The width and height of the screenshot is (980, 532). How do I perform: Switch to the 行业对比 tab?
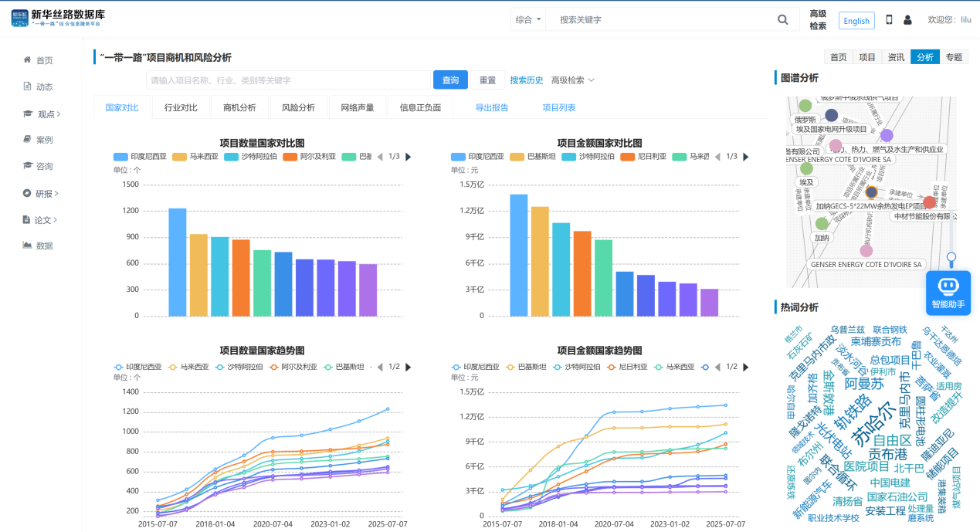tap(181, 108)
